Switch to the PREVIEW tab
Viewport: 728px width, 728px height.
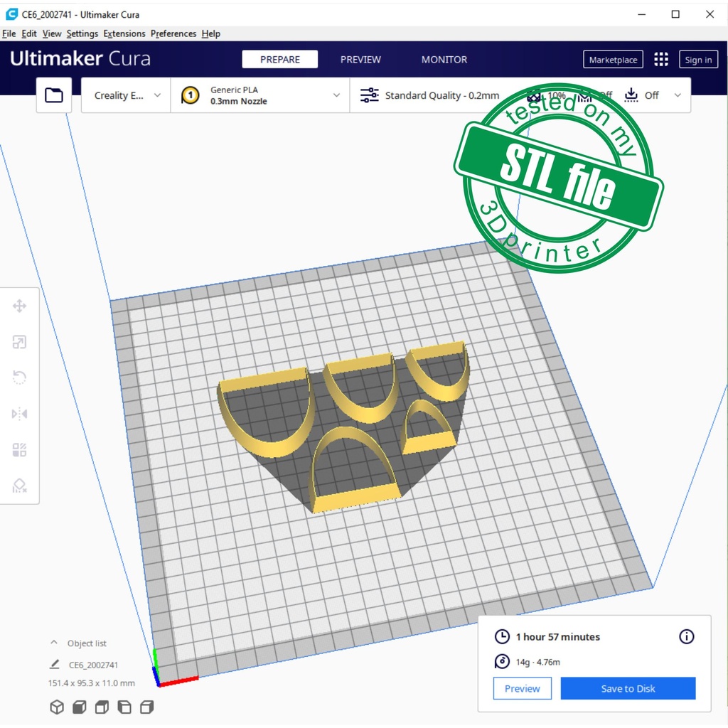pos(360,60)
